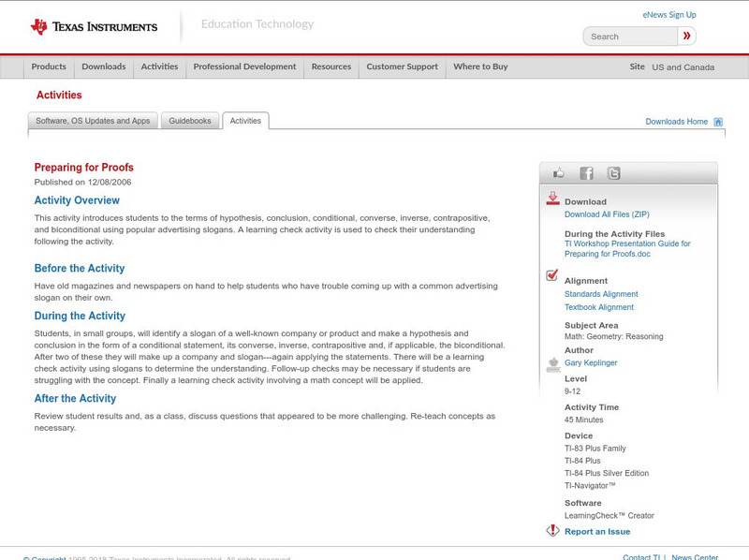Open News Center footer link
This screenshot has height=560, width=749.
[x=695, y=557]
